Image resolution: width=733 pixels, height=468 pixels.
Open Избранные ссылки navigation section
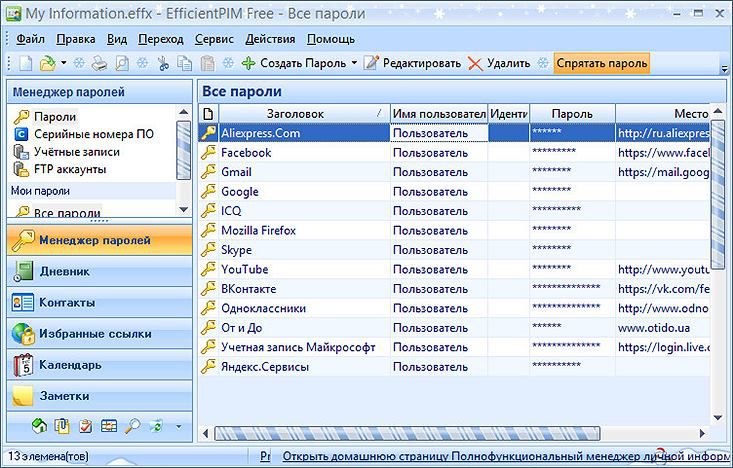100,334
